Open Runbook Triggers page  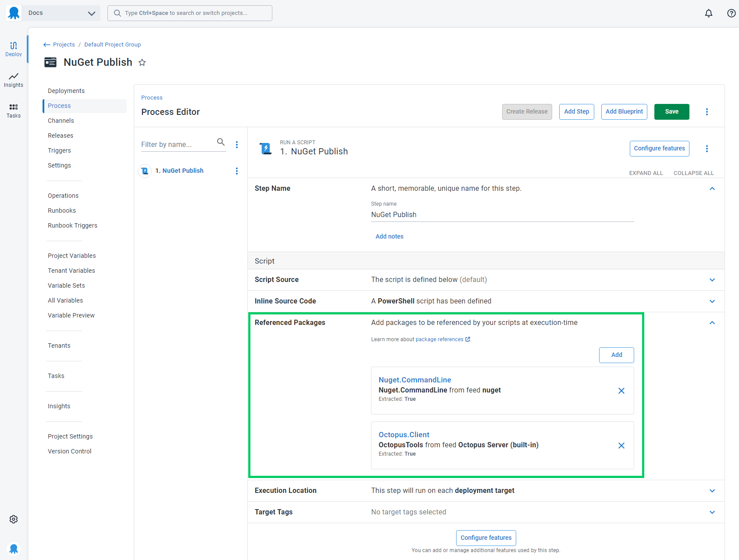tap(73, 225)
